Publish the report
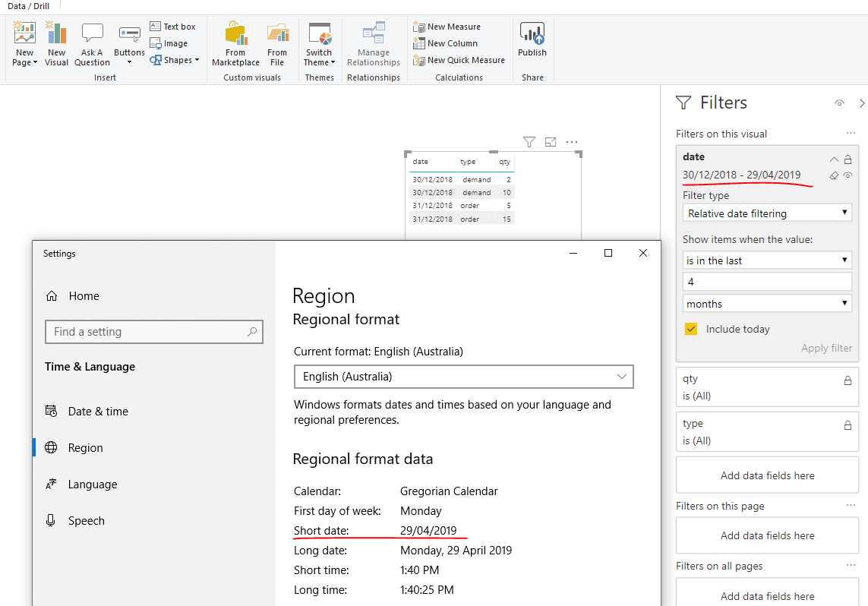Viewport: 868px width, 606px height. coord(532,39)
